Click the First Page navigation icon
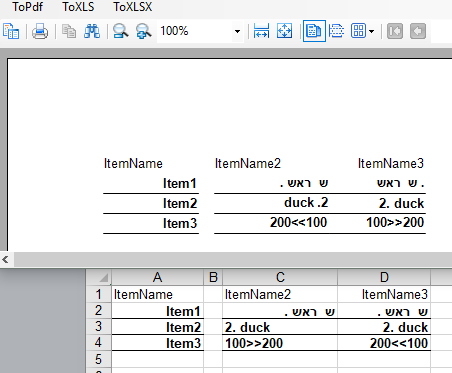 point(395,31)
